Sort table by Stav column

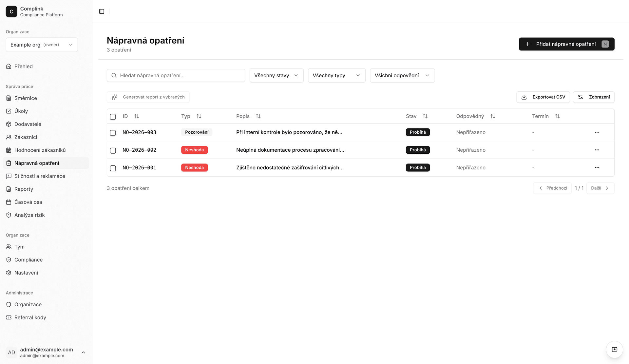pos(425,116)
